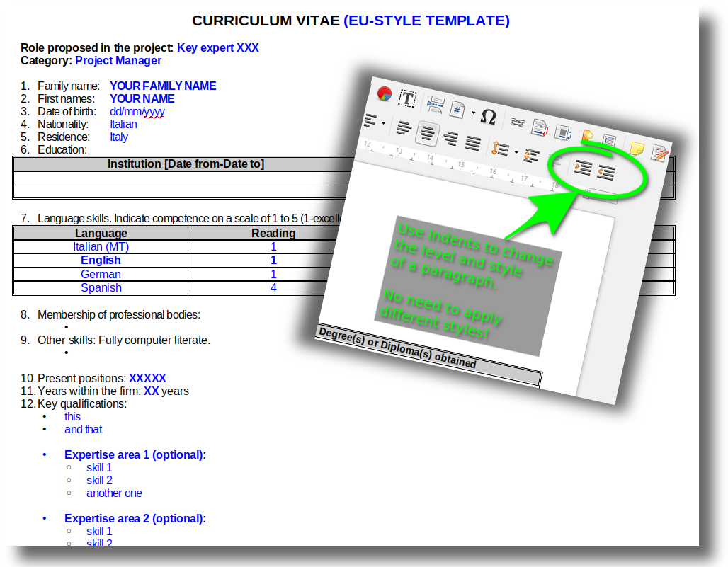Click the Increase Paragraph Spacing icon
This screenshot has height=567, width=728.
coord(531,156)
